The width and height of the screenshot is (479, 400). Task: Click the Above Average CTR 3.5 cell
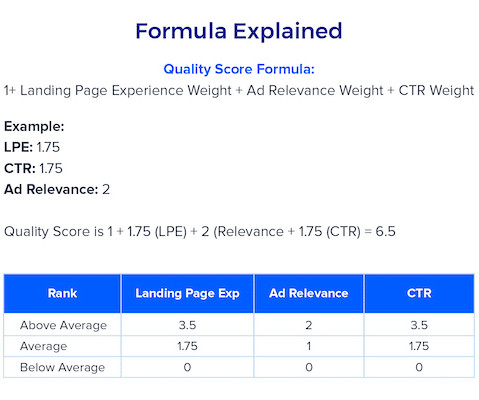[x=419, y=325]
